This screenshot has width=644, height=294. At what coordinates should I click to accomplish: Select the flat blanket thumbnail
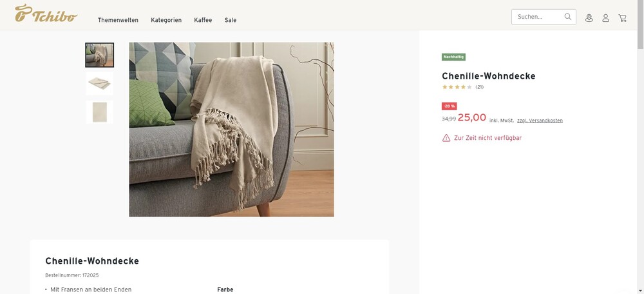[x=99, y=112]
